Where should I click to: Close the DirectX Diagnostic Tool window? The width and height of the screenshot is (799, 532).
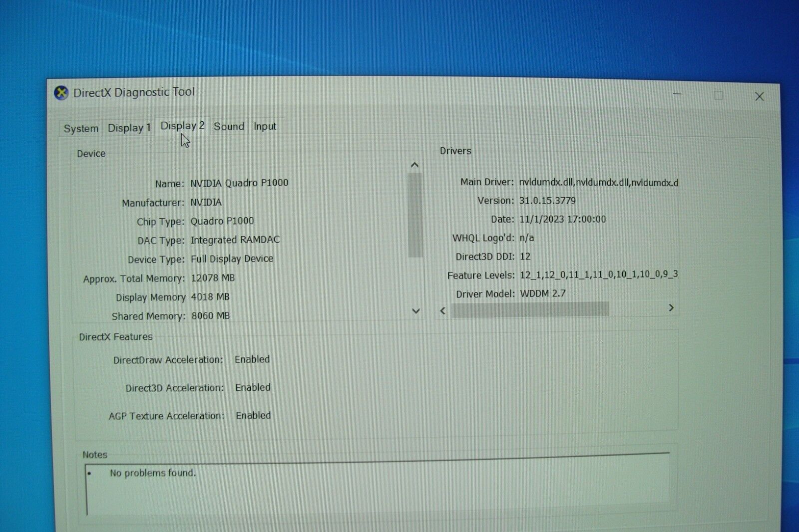[x=760, y=97]
